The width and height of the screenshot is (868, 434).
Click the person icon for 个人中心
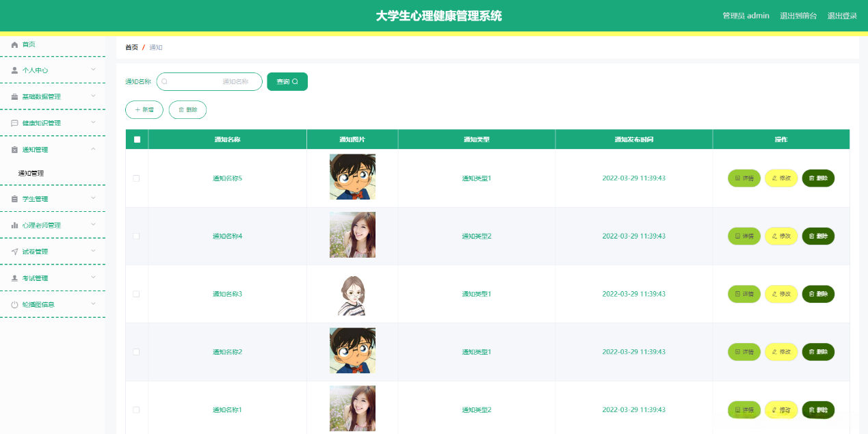click(14, 70)
